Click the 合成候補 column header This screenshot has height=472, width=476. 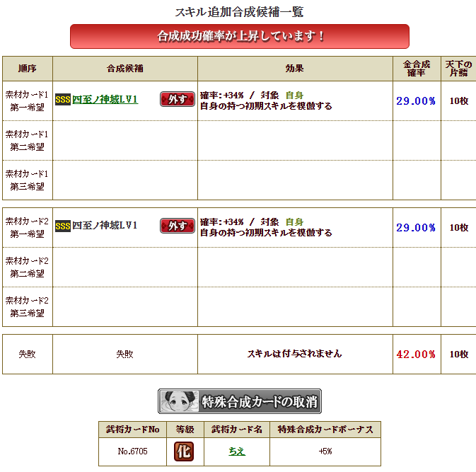(125, 69)
